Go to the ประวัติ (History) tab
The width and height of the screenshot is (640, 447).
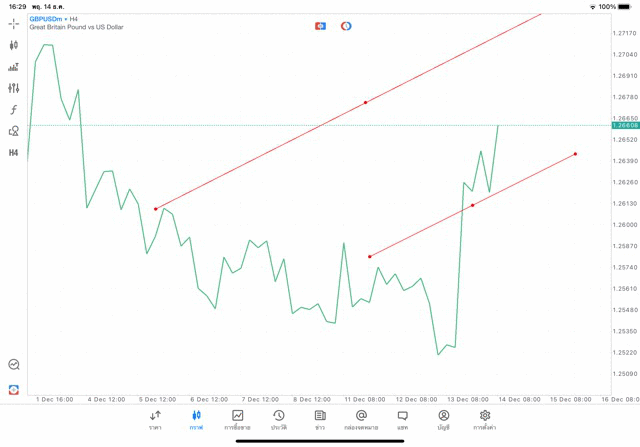(x=279, y=420)
